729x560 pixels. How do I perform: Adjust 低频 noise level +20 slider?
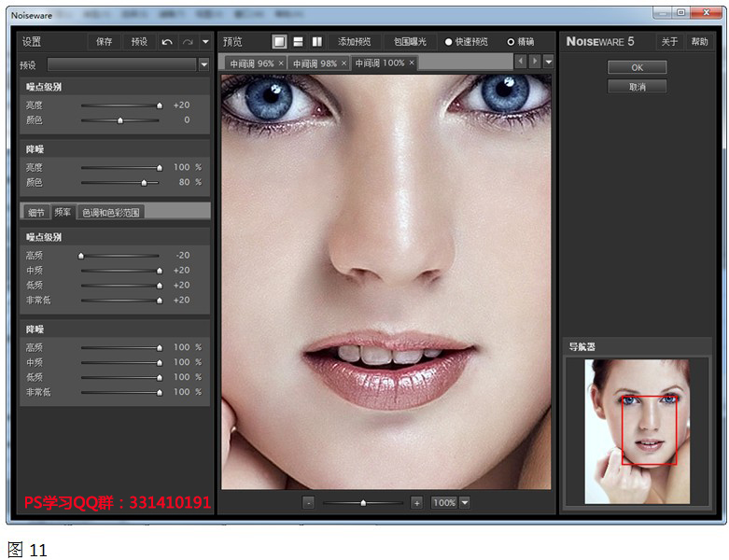point(160,286)
